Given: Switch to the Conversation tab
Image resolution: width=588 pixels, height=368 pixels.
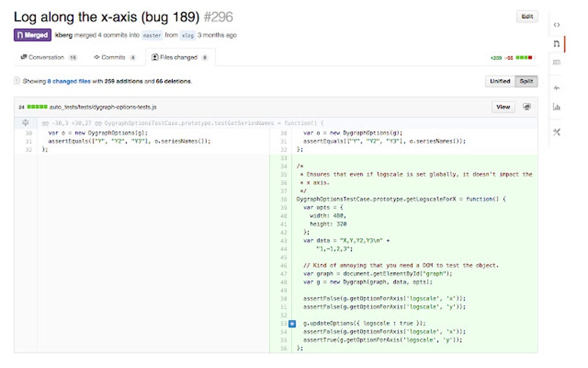Looking at the screenshot, I should 48,58.
